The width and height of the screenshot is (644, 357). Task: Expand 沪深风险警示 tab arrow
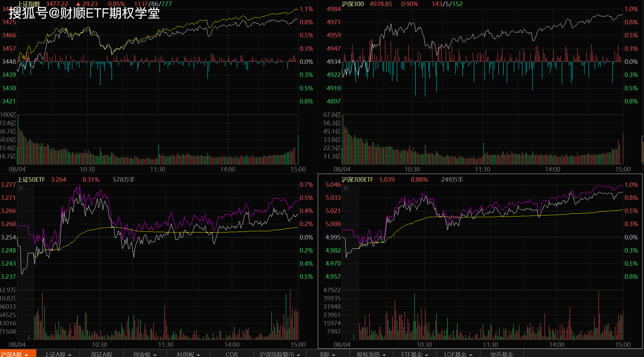pos(299,355)
